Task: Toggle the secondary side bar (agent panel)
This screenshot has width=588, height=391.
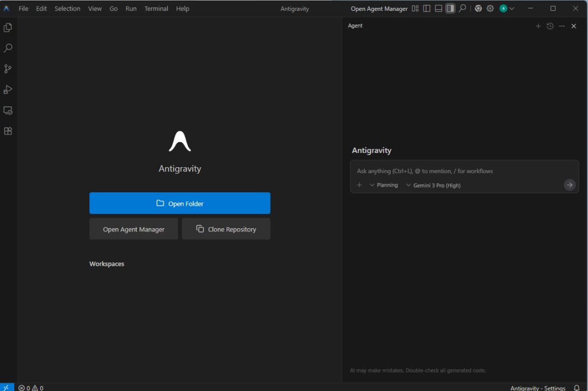Action: pyautogui.click(x=450, y=9)
